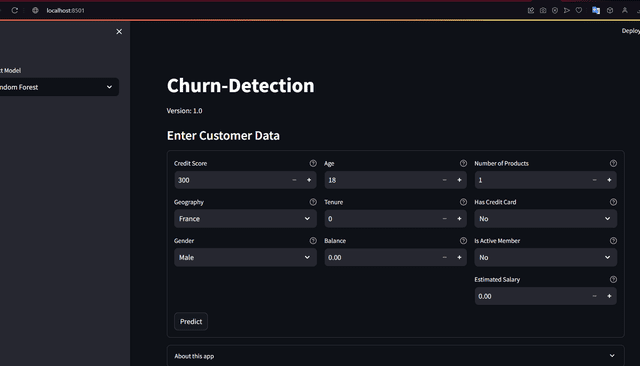
Task: Focus the Age input field showing 18
Action: click(381, 180)
